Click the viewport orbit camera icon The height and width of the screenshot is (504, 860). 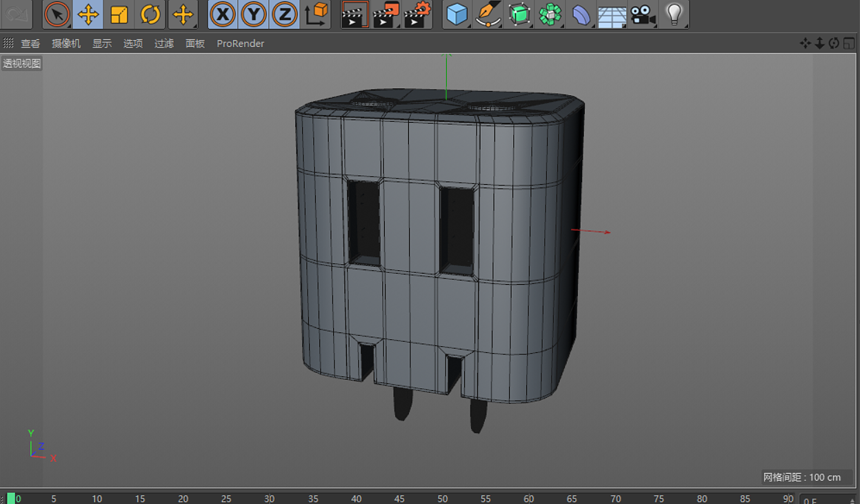point(834,43)
